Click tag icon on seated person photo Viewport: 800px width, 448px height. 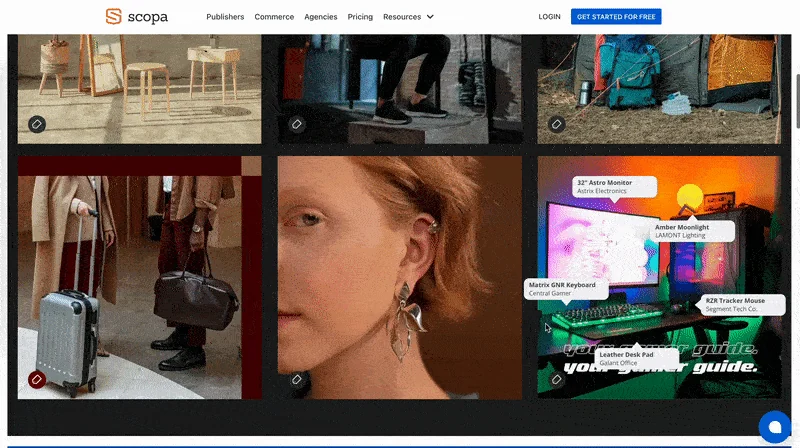point(297,124)
